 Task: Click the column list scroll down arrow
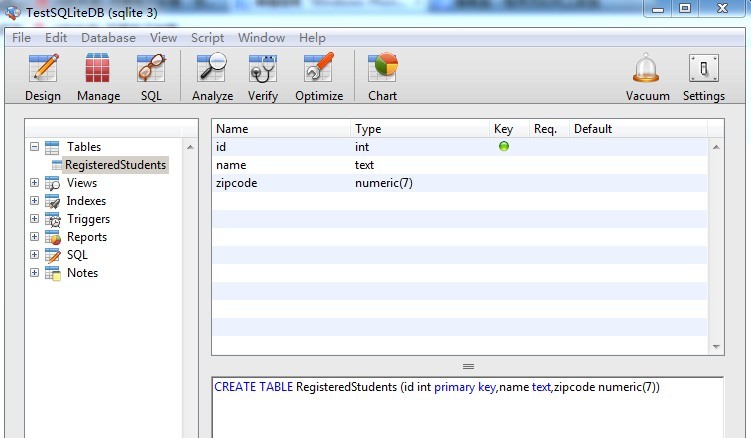point(716,346)
